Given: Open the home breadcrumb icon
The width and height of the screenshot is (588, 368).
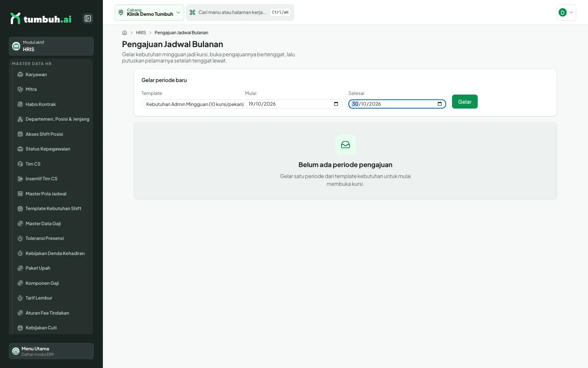Looking at the screenshot, I should click(125, 33).
